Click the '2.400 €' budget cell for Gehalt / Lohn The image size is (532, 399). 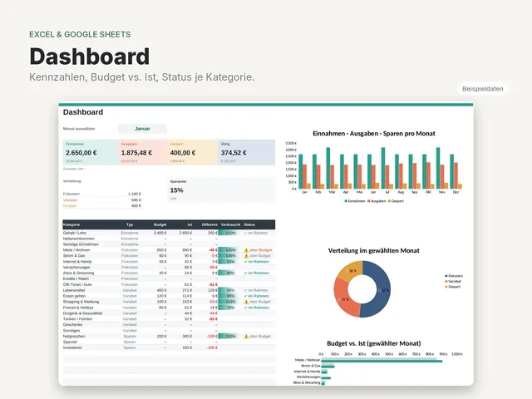tap(160, 233)
